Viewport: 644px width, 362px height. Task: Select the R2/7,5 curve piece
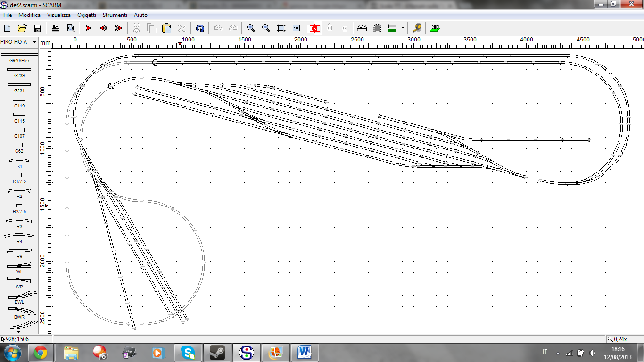tap(19, 208)
